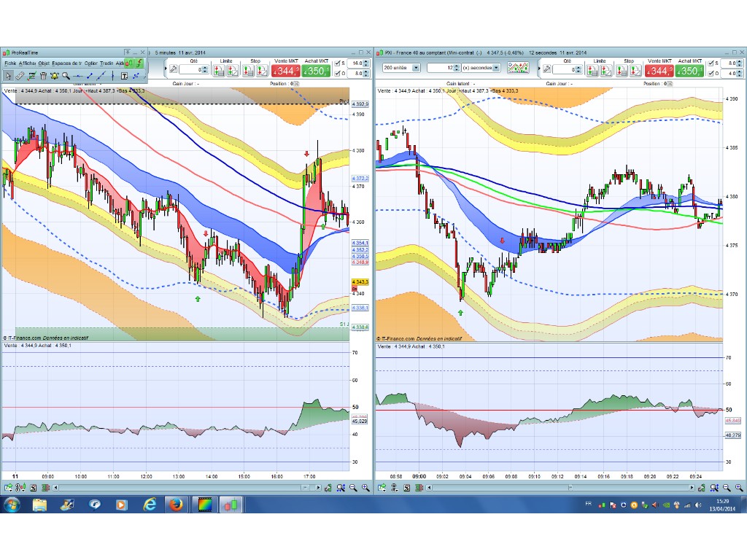Adjust the 16.0 stop value stepper
Image resolution: width=747 pixels, height=560 pixels.
[x=366, y=63]
